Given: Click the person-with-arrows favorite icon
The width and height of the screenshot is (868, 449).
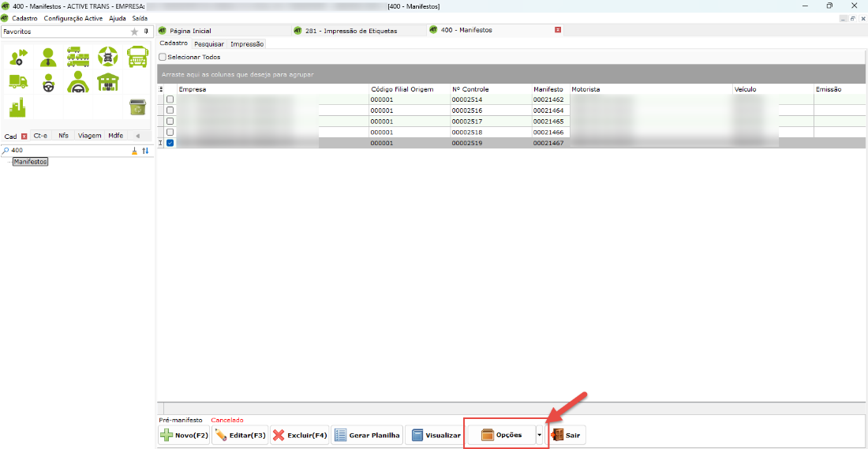Looking at the screenshot, I should click(18, 57).
